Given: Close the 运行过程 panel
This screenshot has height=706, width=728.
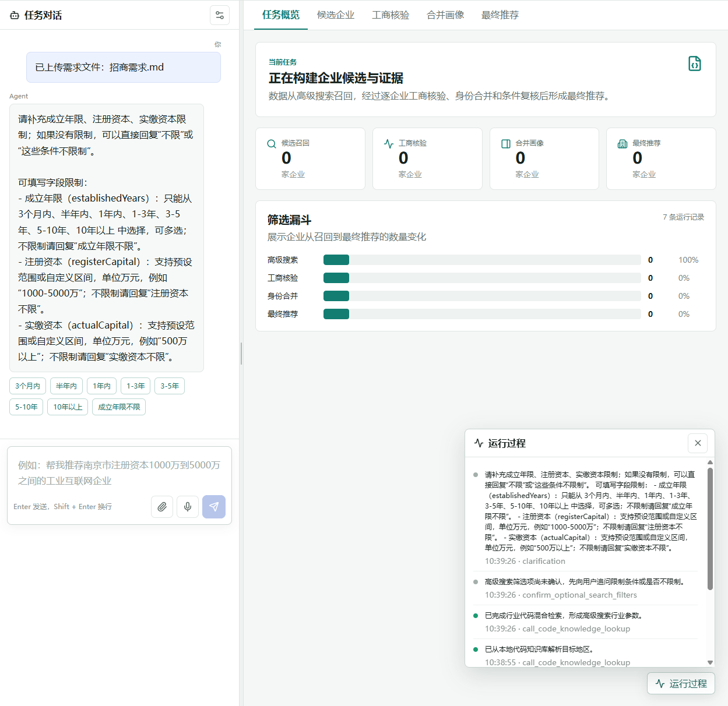Looking at the screenshot, I should point(698,443).
